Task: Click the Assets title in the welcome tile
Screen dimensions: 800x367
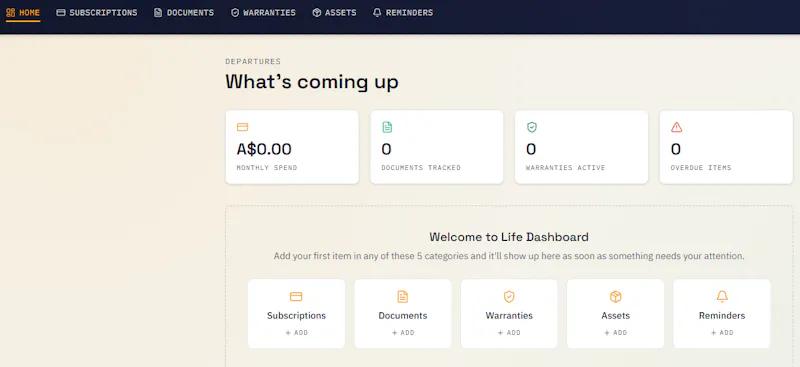Action: pyautogui.click(x=616, y=315)
